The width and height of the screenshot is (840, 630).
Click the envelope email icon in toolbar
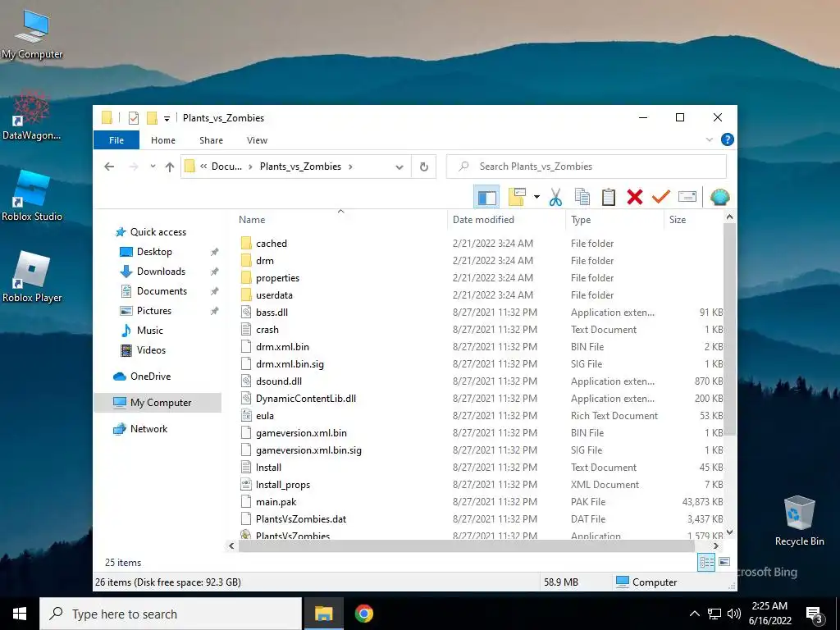pyautogui.click(x=687, y=197)
